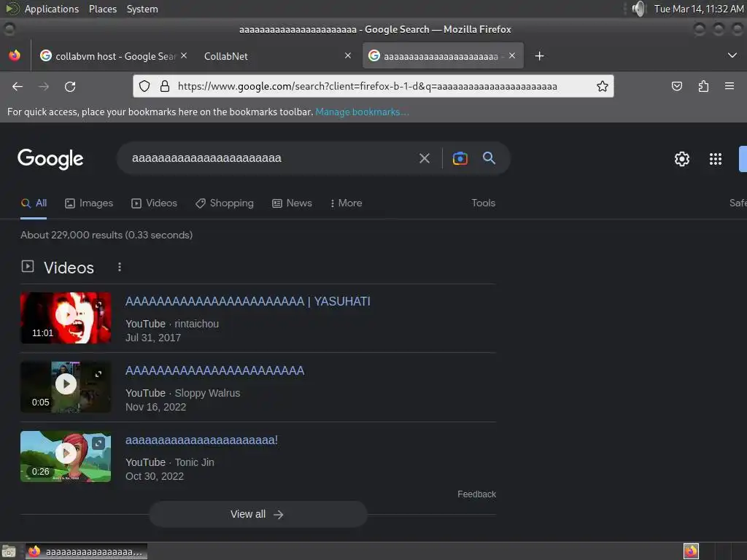
Task: Open the Tools search filter options
Action: [483, 203]
